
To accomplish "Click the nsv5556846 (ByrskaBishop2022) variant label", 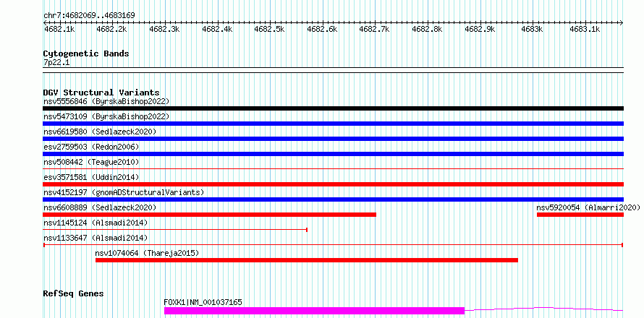I will coord(106,101).
